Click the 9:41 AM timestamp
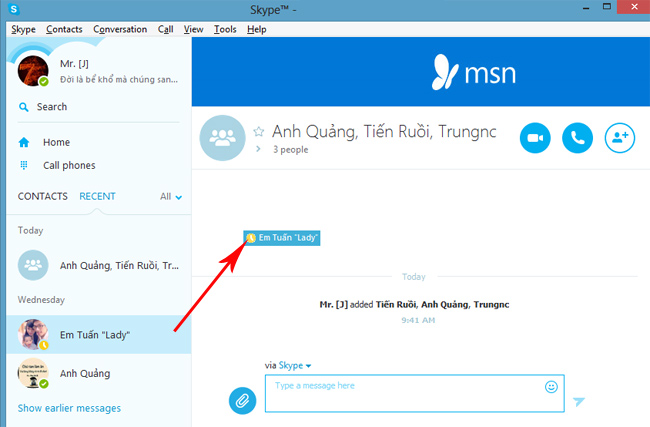This screenshot has width=650, height=427. pyautogui.click(x=418, y=320)
